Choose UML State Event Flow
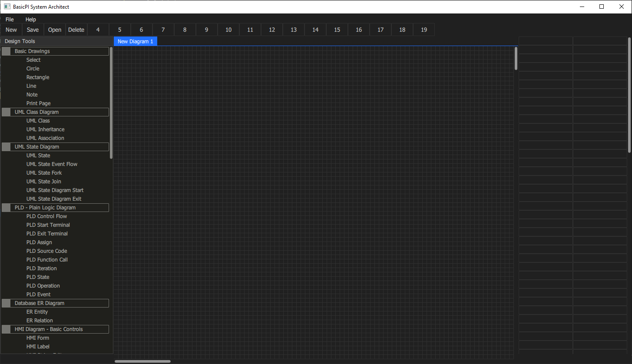 (52, 164)
